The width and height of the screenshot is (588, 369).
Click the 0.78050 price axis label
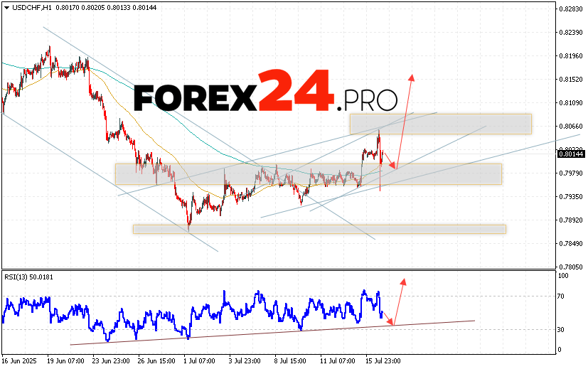click(570, 267)
